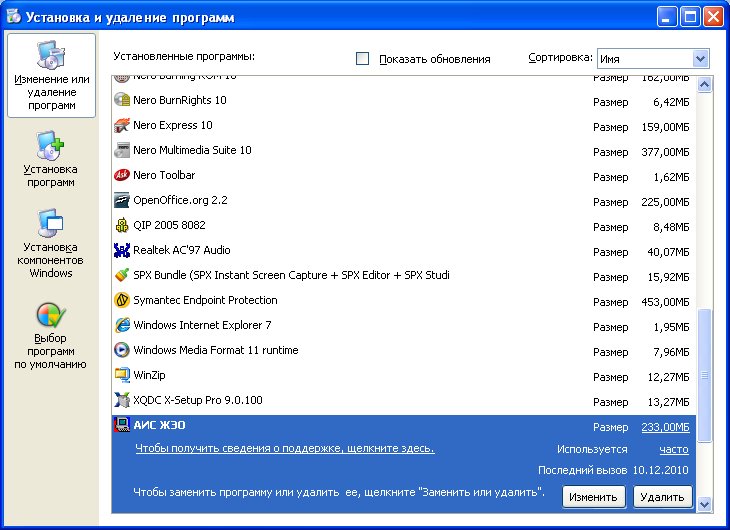Click the QIP 2005 8082 icon

(x=122, y=225)
